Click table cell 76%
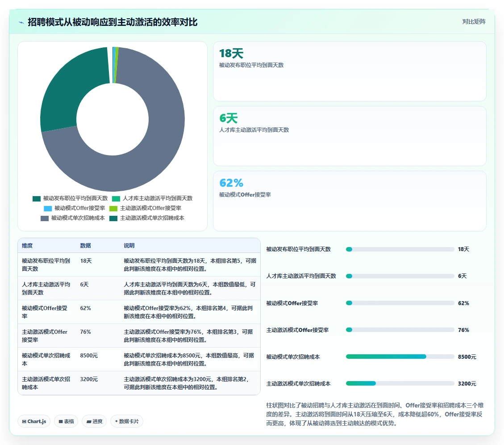 86,332
